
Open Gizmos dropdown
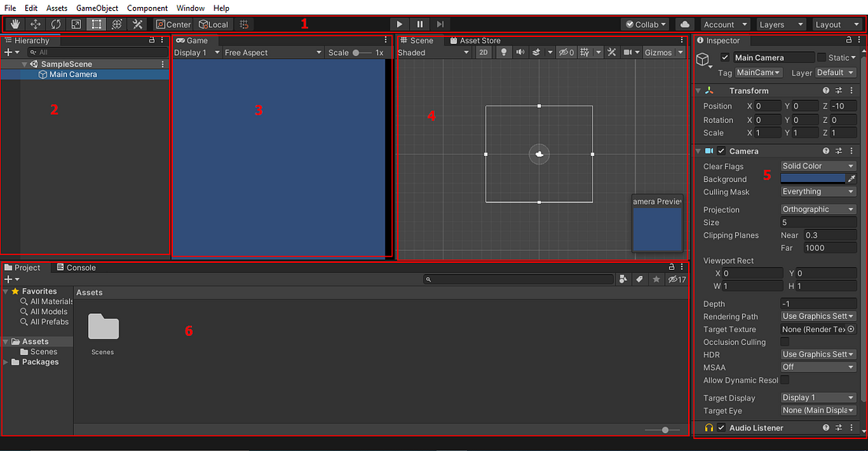[x=664, y=52]
